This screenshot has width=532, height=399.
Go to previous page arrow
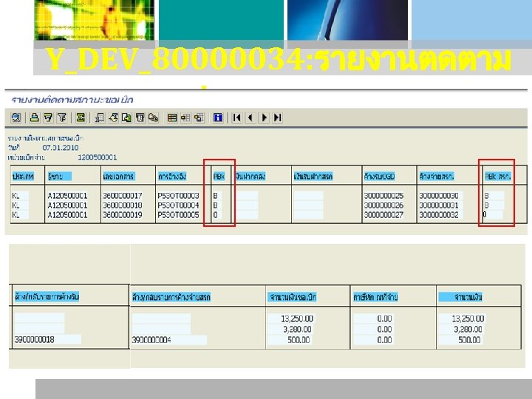coord(250,117)
